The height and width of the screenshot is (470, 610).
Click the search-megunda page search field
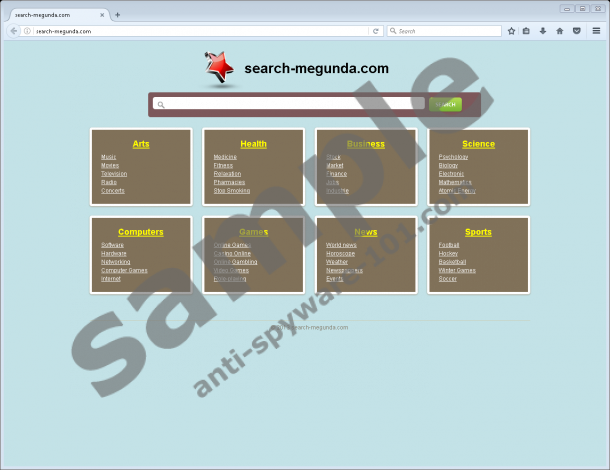[290, 104]
